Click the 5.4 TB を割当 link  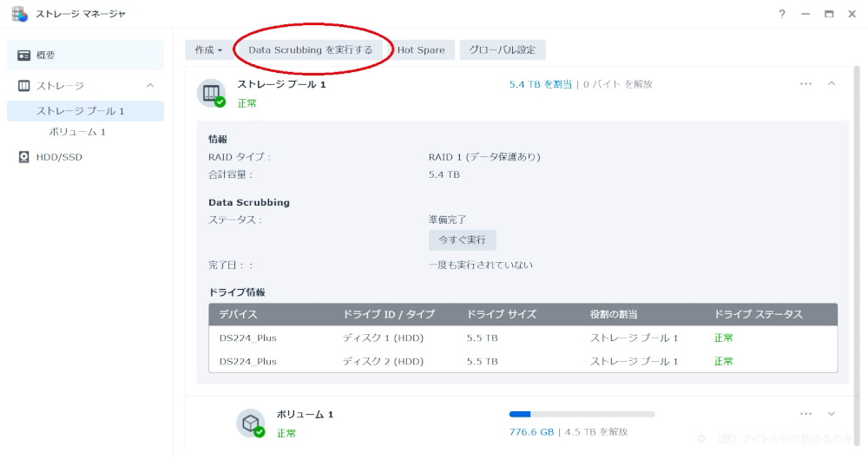540,84
